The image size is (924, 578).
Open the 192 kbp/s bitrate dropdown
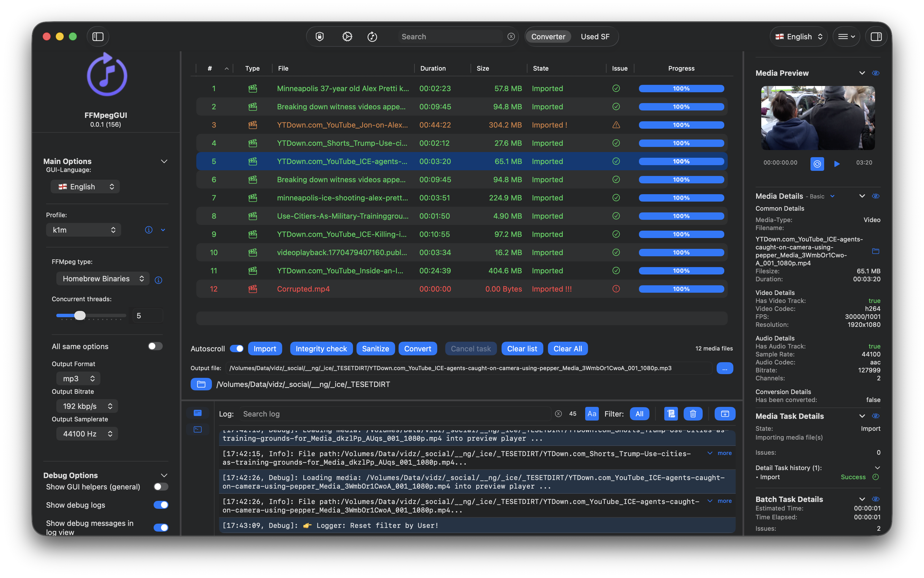[x=87, y=406]
